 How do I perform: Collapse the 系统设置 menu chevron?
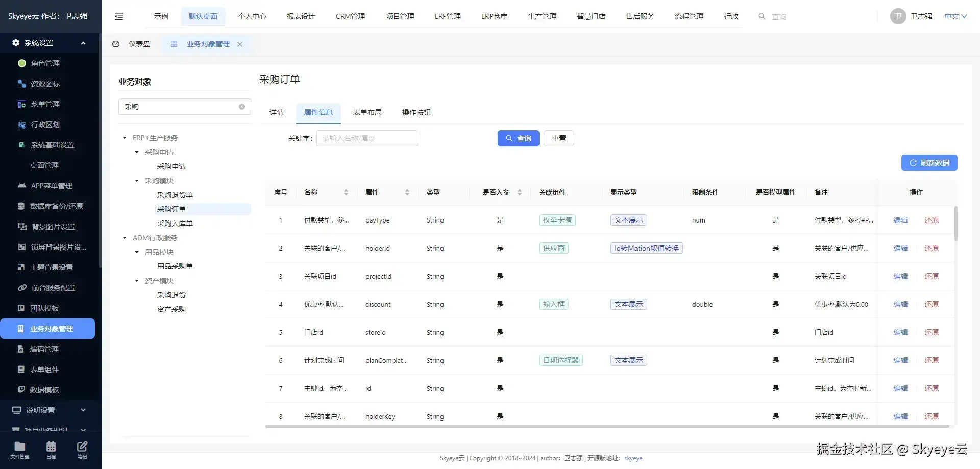coord(83,43)
